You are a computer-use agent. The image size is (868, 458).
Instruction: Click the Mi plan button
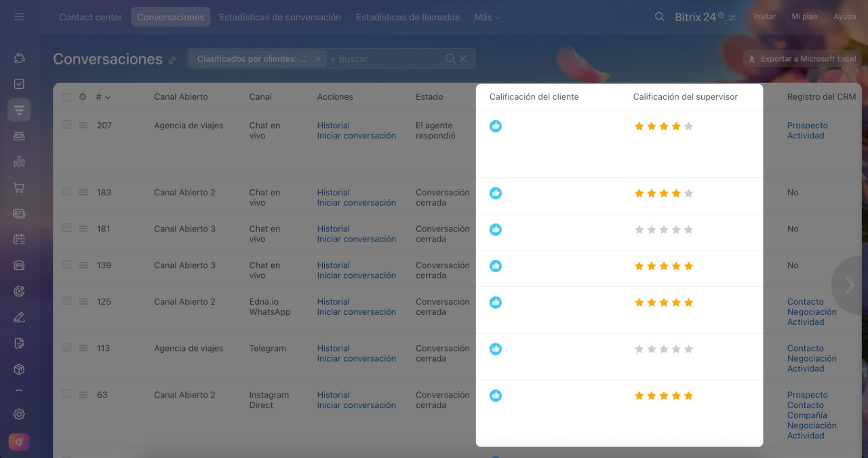pos(805,17)
